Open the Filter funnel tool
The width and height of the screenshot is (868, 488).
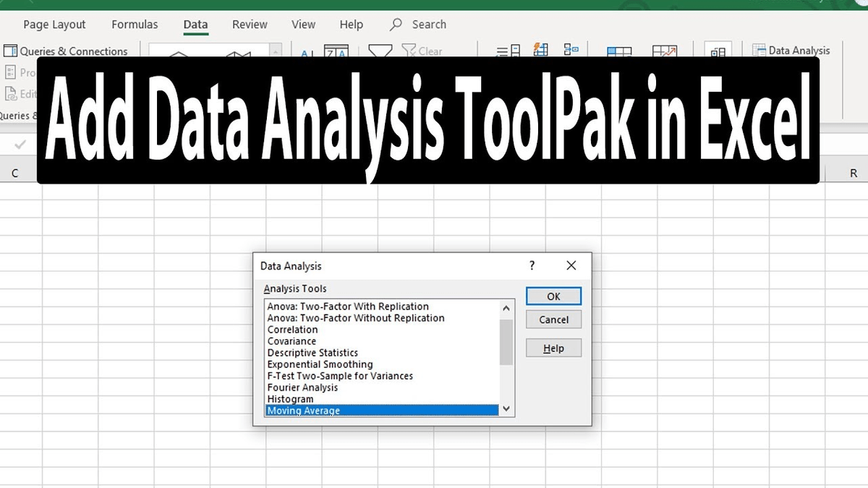click(380, 51)
